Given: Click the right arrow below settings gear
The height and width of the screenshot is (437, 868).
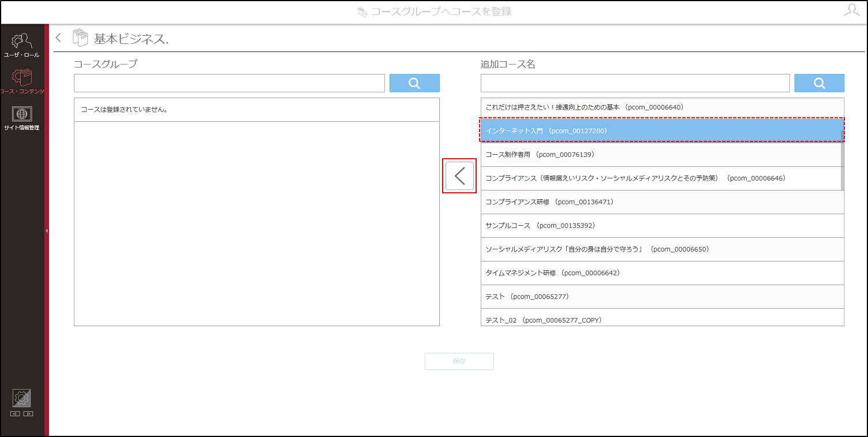Looking at the screenshot, I should [x=28, y=413].
